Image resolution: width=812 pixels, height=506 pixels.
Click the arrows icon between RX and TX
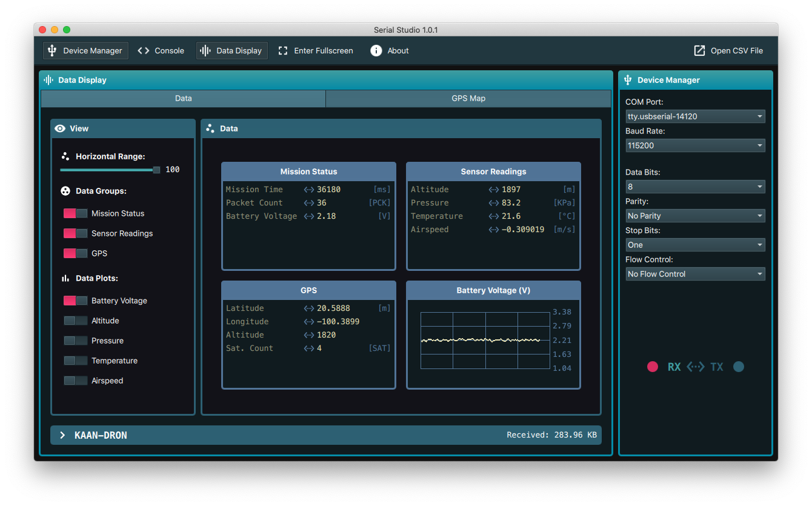(x=696, y=367)
